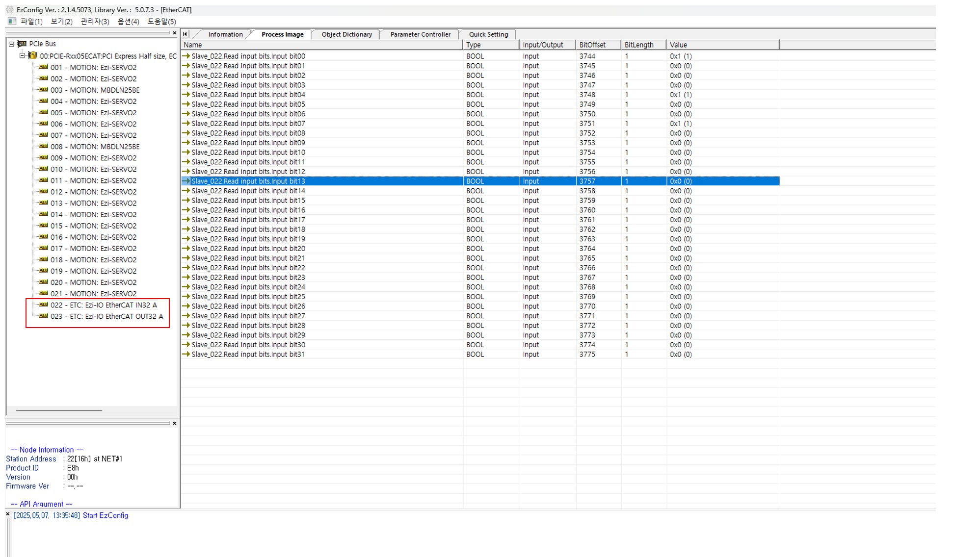Select row Slave_022.Read input bits.Input bit02
954x560 pixels.
(x=480, y=76)
